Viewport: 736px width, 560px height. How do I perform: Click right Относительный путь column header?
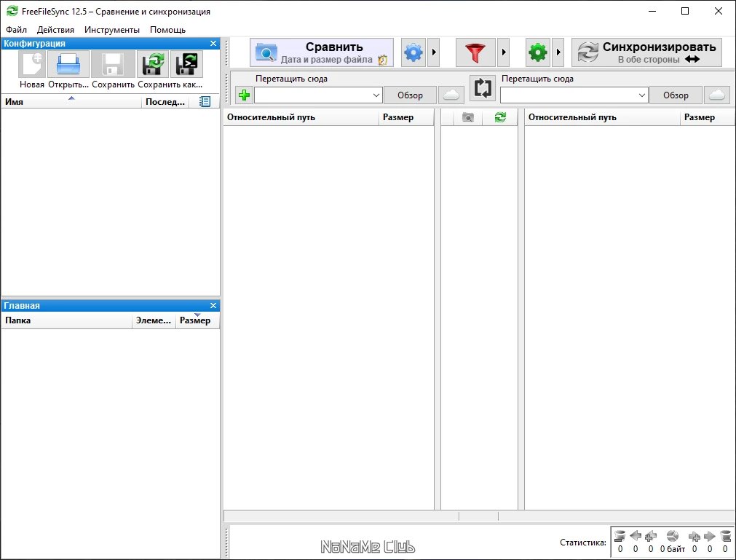point(602,117)
